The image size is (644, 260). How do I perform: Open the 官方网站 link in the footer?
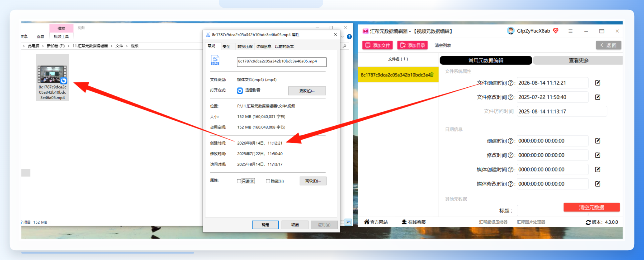pyautogui.click(x=376, y=222)
